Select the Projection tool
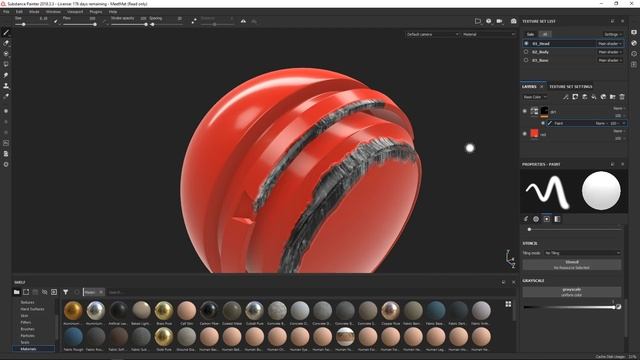The width and height of the screenshot is (640, 360). (6, 53)
